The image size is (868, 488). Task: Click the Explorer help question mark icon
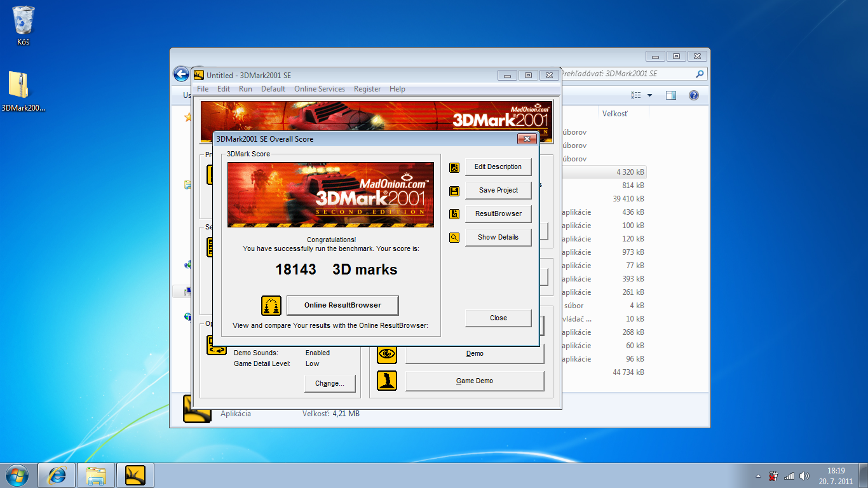click(x=694, y=95)
